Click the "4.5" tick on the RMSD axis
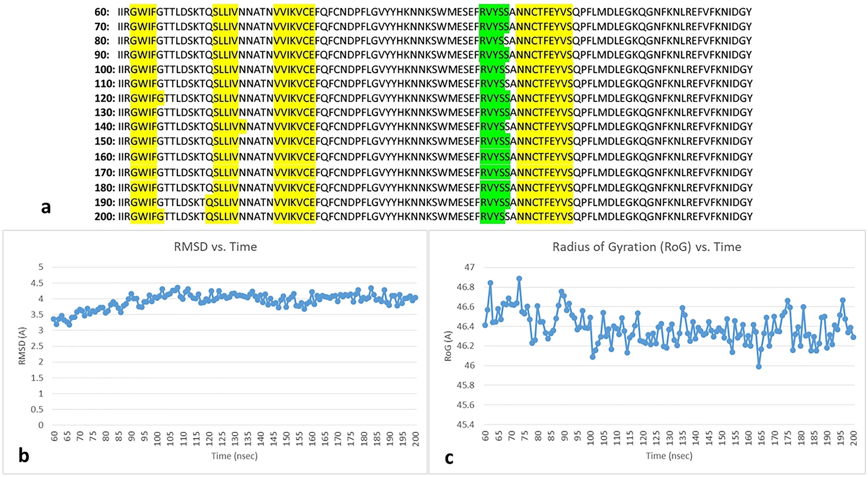 (37, 283)
